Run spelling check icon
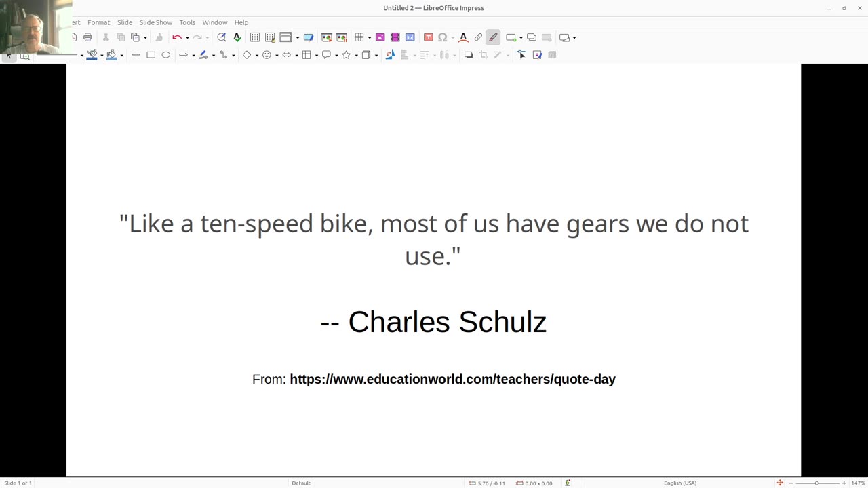Screen dimensions: 868x488 237,37
